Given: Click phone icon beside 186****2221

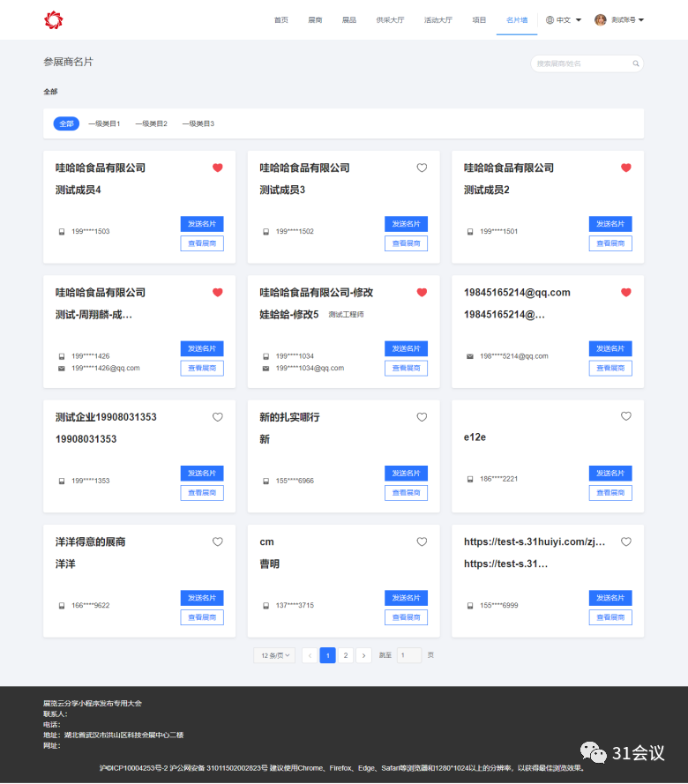Looking at the screenshot, I should click(x=470, y=479).
